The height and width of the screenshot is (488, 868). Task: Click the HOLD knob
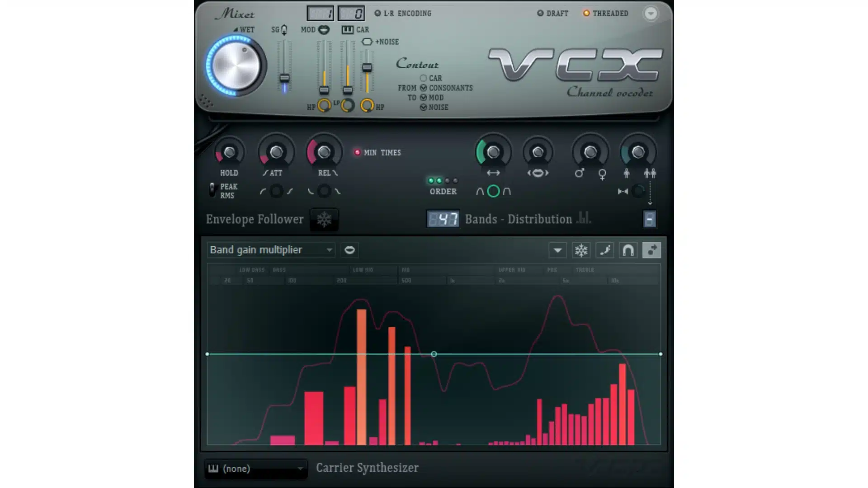tap(229, 153)
